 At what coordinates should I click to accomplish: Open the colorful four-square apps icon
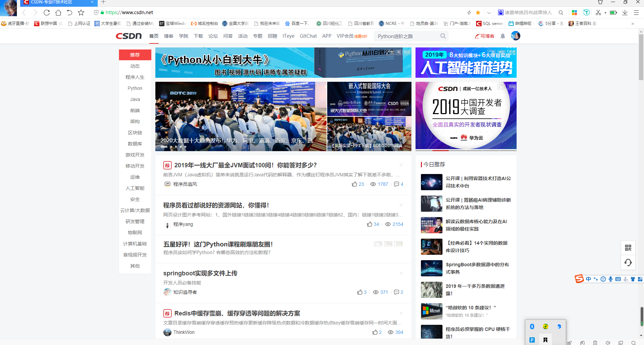(x=575, y=12)
